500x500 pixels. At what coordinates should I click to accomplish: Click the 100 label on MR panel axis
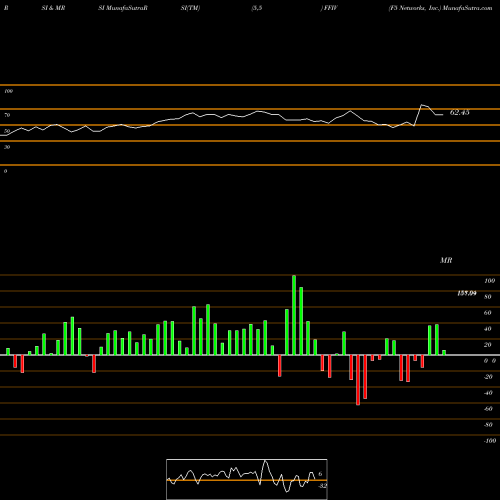(489, 281)
